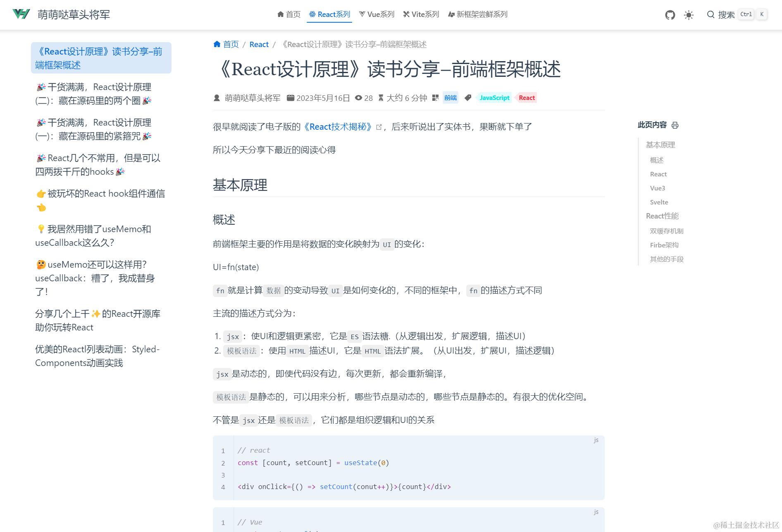The image size is (782, 532).
Task: Click the 首页 breadcrumb link
Action: [231, 44]
